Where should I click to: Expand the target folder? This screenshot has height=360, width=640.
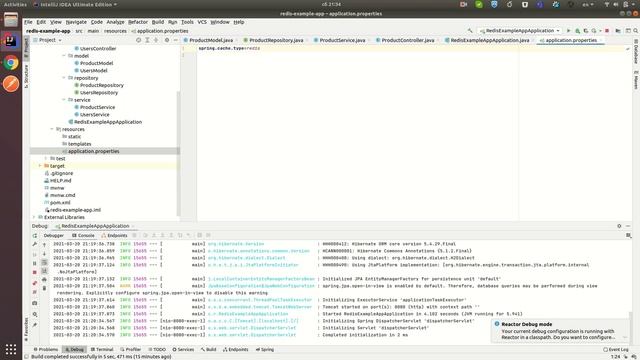point(40,166)
